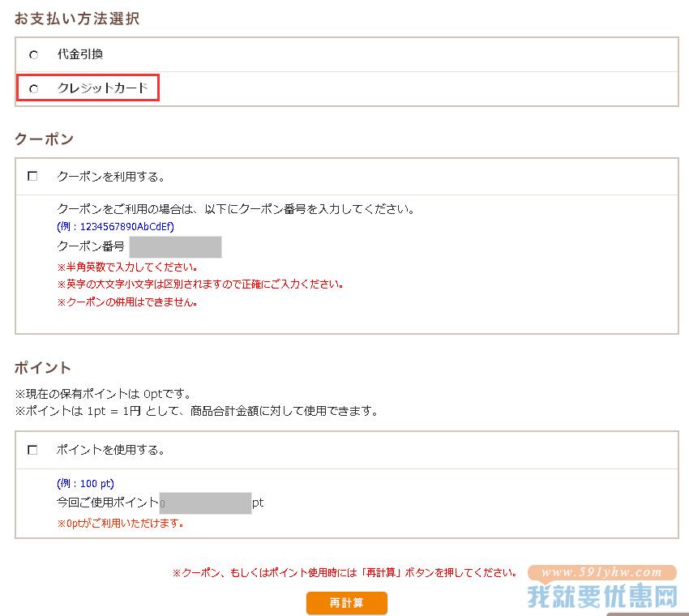Click the ※現在の保有ポイントは 0ptです。 text
Image resolution: width=689 pixels, height=616 pixels.
(x=103, y=394)
